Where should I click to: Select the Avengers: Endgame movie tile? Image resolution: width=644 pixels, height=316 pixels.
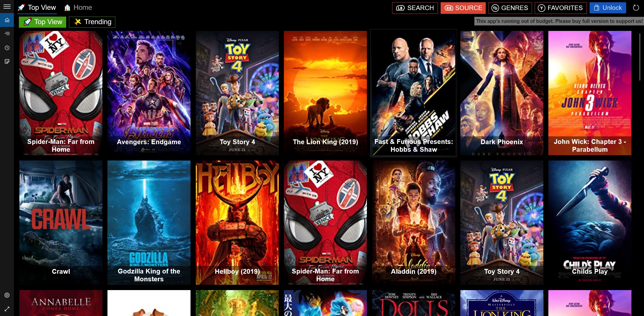coord(149,92)
